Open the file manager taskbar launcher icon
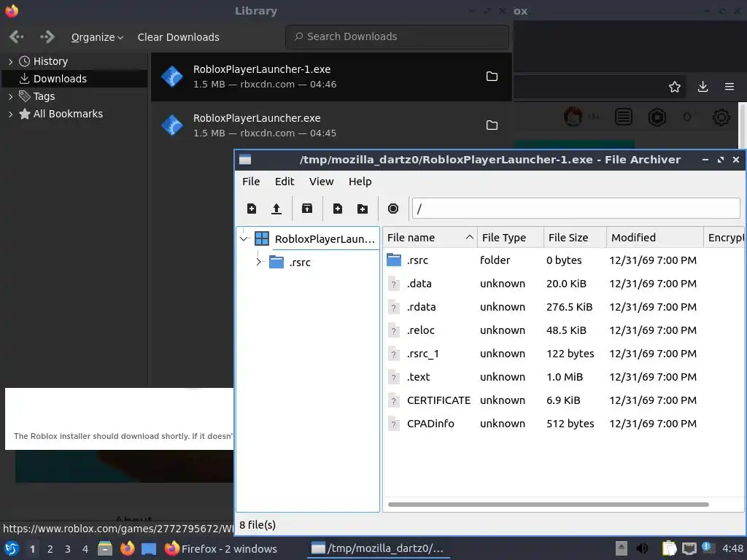Viewport: 747px width, 560px height. (105, 548)
